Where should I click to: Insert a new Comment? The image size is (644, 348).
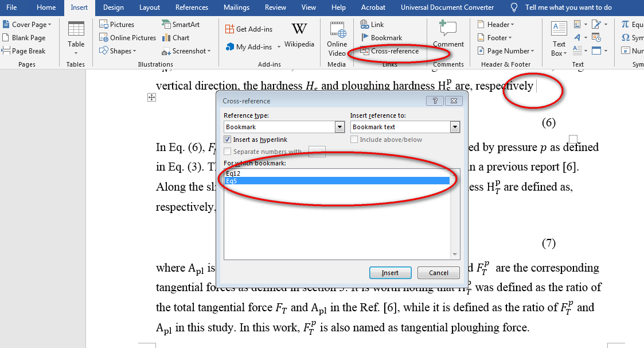(x=448, y=34)
